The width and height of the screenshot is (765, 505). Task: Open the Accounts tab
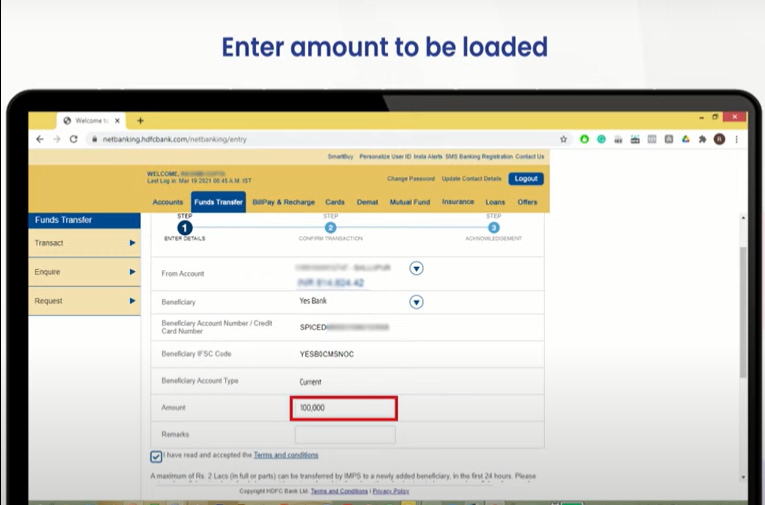pyautogui.click(x=168, y=202)
